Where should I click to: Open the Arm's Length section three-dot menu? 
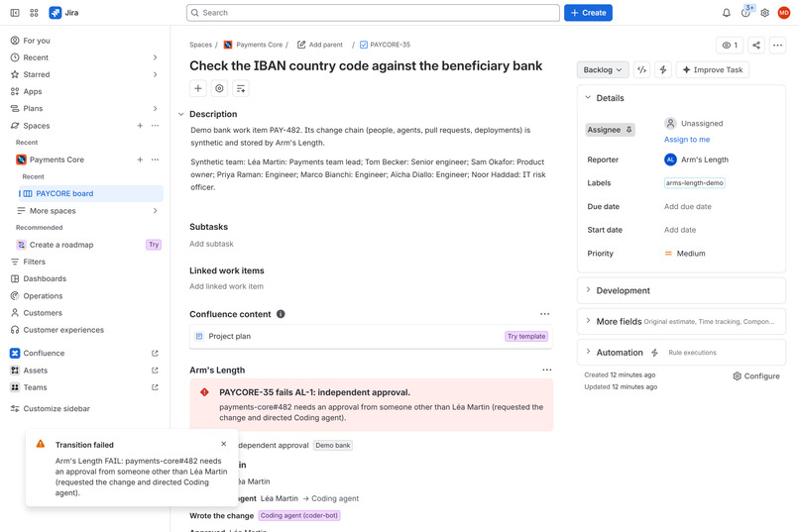click(547, 371)
